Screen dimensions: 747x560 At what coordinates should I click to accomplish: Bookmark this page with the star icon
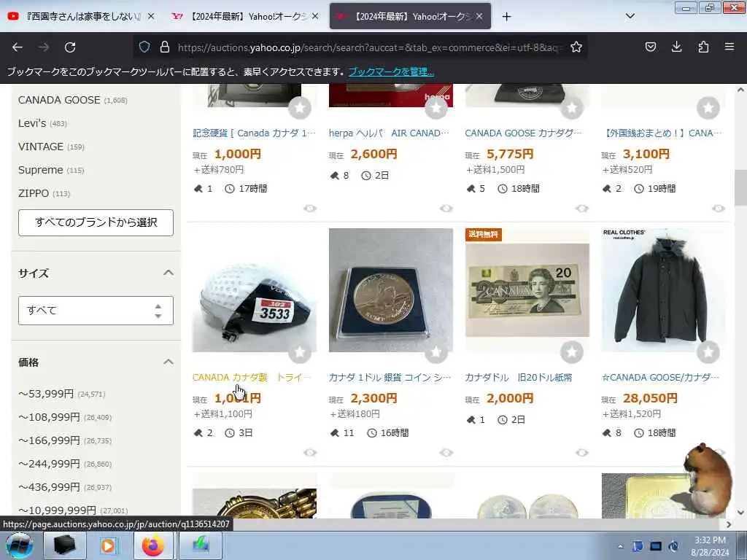[576, 47]
